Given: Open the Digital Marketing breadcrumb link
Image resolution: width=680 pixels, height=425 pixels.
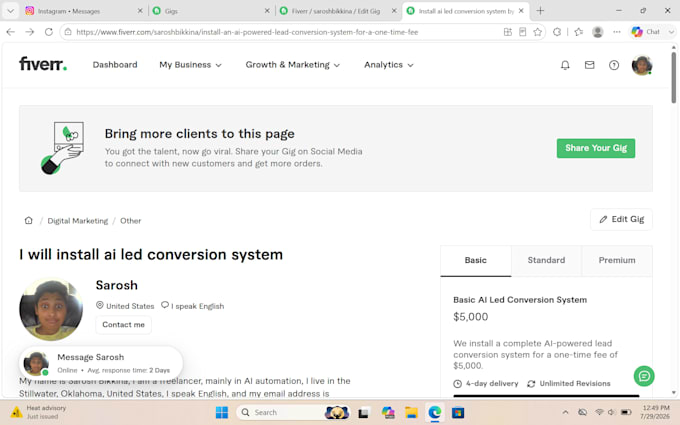Looking at the screenshot, I should (x=78, y=221).
